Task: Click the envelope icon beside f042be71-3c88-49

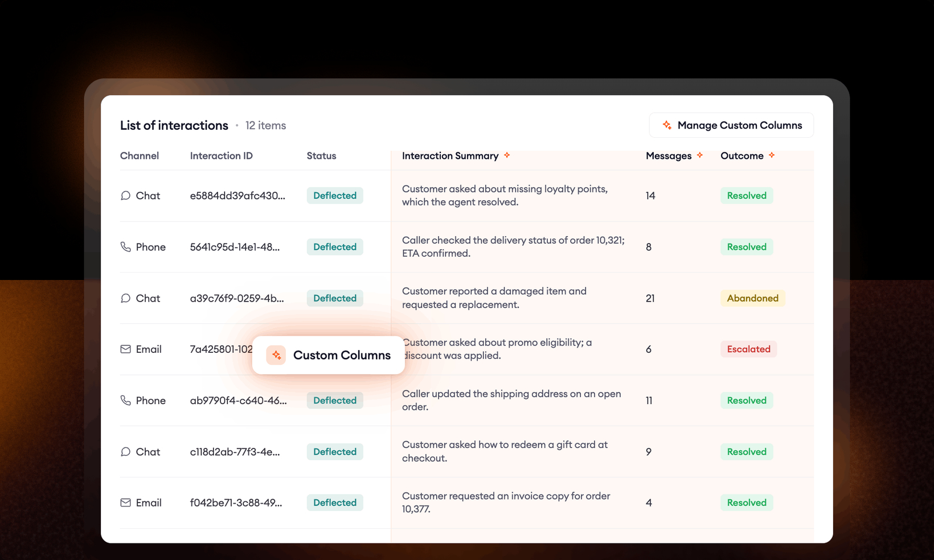Action: click(x=125, y=503)
